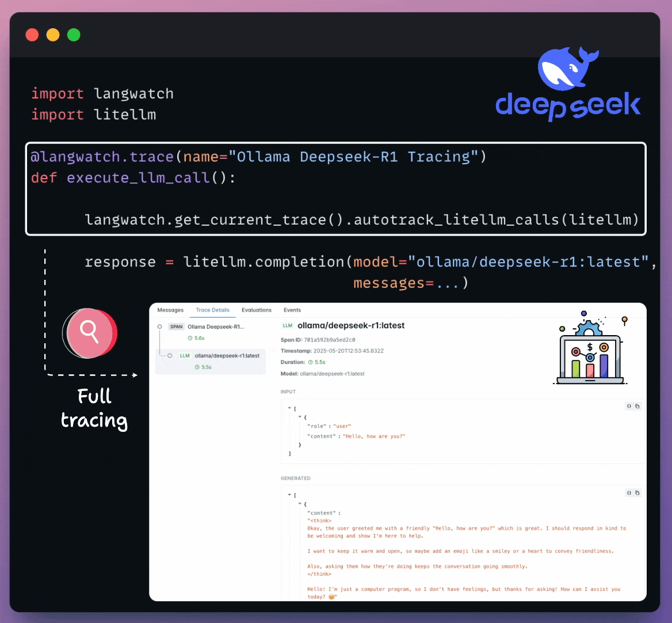Click the clock icon next to 5.6s

pos(190,339)
